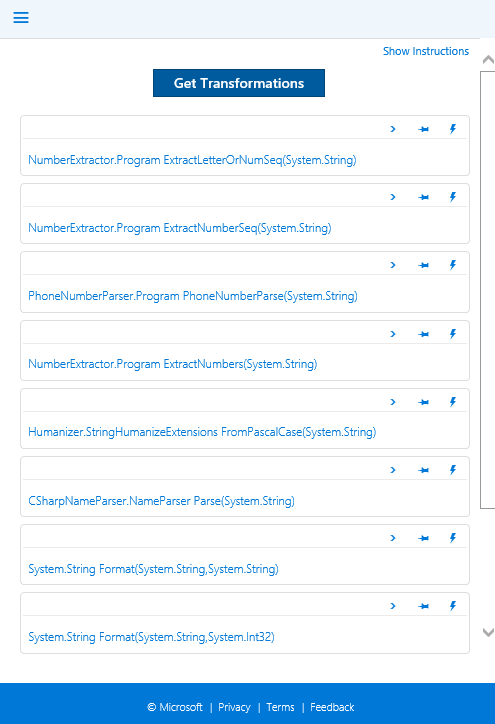The width and height of the screenshot is (495, 724).
Task: Pin the FromPascalCase transformation
Action: (x=423, y=402)
